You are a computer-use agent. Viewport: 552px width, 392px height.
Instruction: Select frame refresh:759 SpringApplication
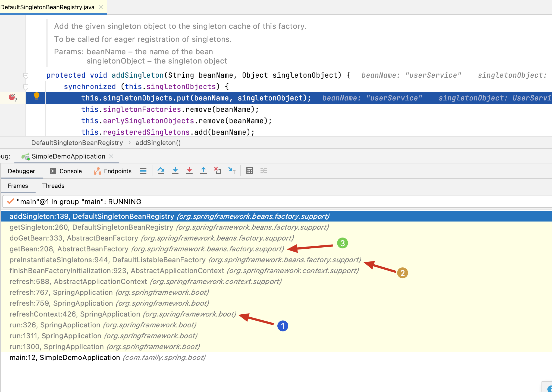277,303
